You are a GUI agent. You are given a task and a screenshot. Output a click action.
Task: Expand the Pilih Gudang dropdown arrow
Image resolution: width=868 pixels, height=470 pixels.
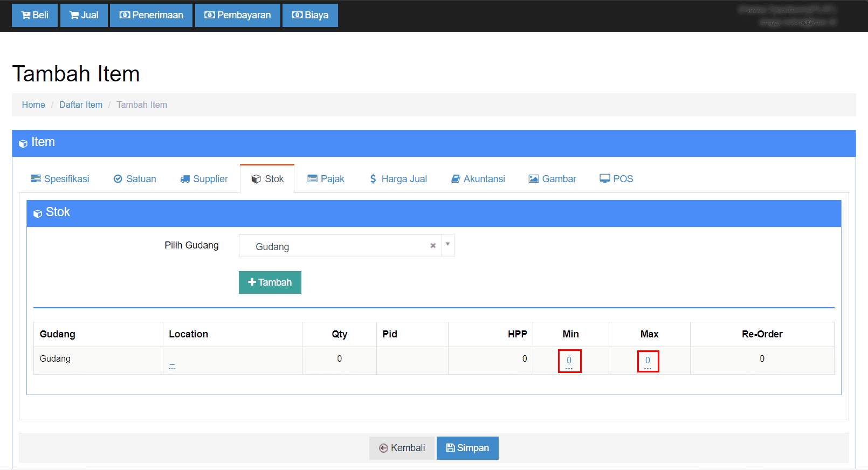(447, 244)
